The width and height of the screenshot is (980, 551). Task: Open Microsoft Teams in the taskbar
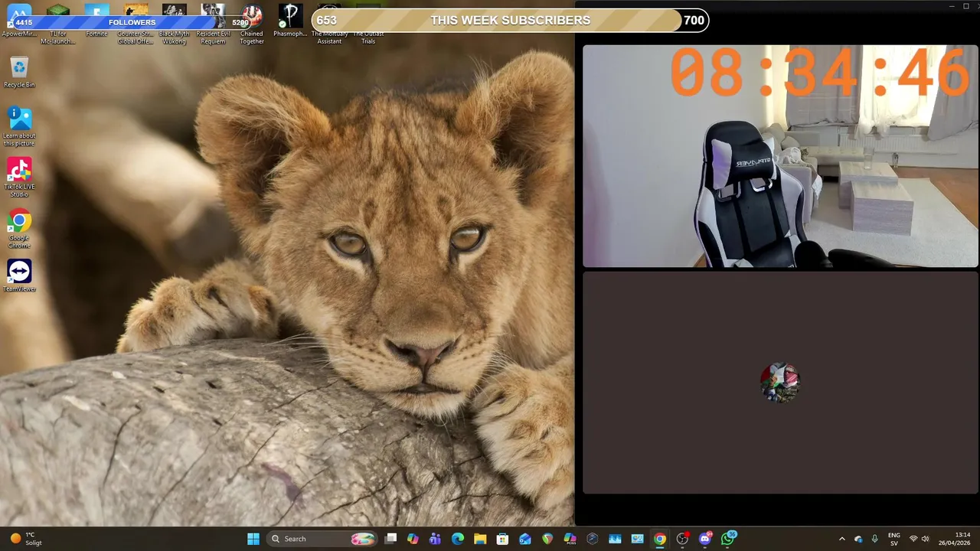[435, 539]
